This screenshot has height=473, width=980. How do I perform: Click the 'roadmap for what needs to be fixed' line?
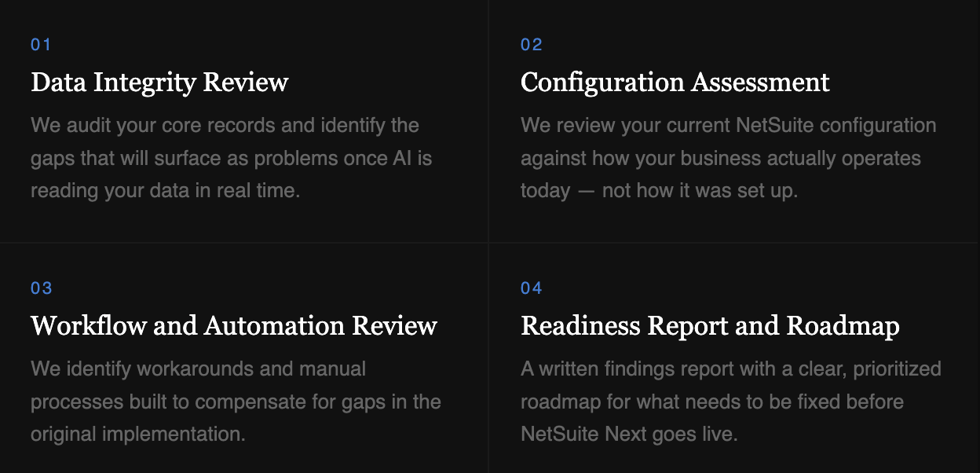click(x=712, y=402)
